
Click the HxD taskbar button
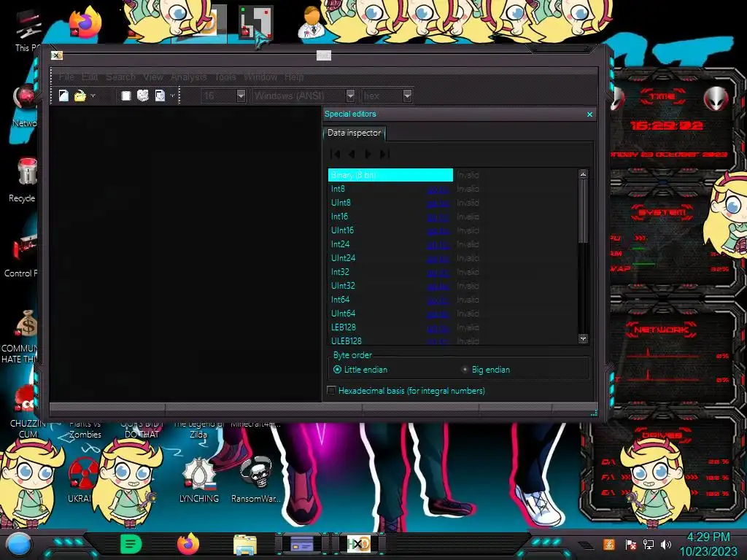point(358,544)
